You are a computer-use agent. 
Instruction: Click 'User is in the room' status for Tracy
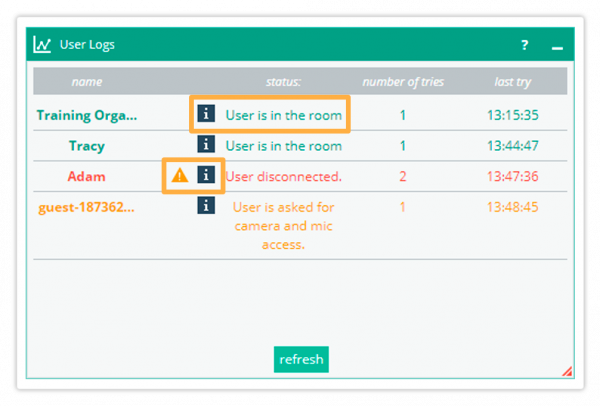[284, 146]
